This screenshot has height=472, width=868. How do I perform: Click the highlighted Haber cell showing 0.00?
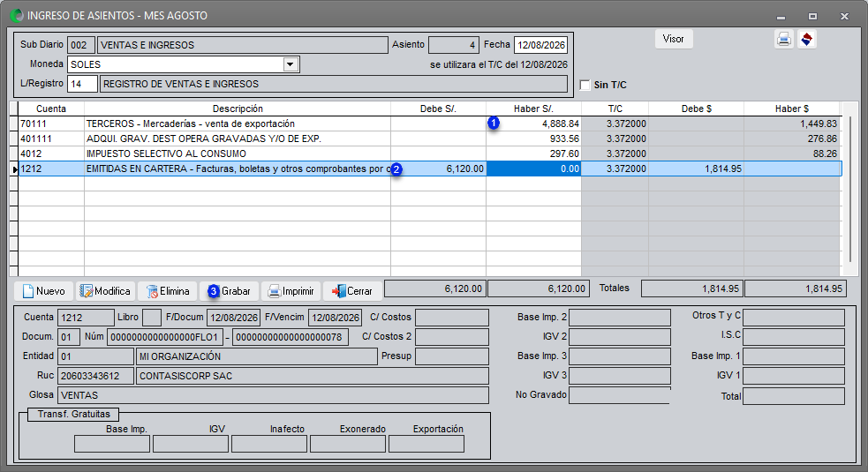(533, 169)
